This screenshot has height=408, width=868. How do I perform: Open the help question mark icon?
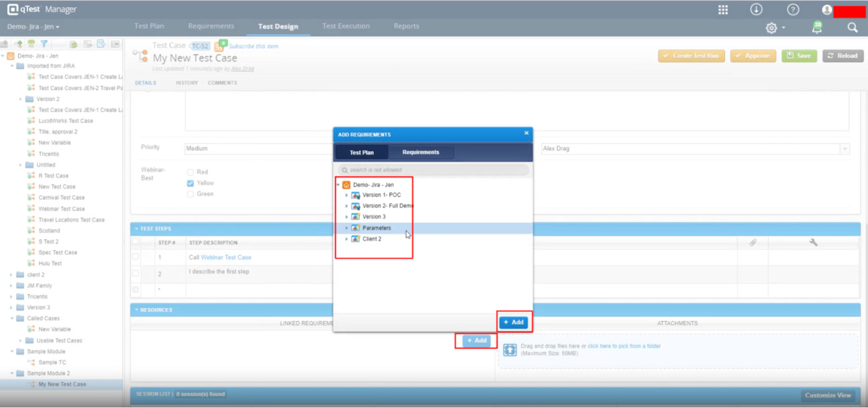tap(793, 9)
